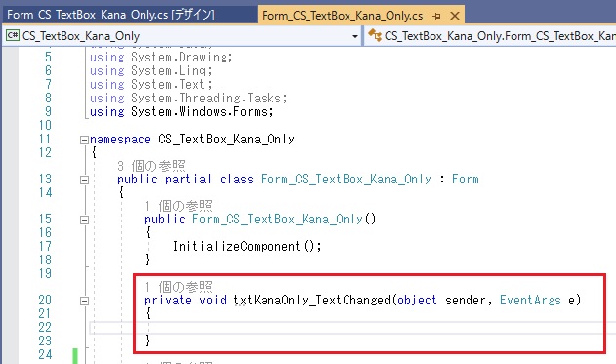Click the using System.Windows.Forms; line
616x364 pixels.
182,112
